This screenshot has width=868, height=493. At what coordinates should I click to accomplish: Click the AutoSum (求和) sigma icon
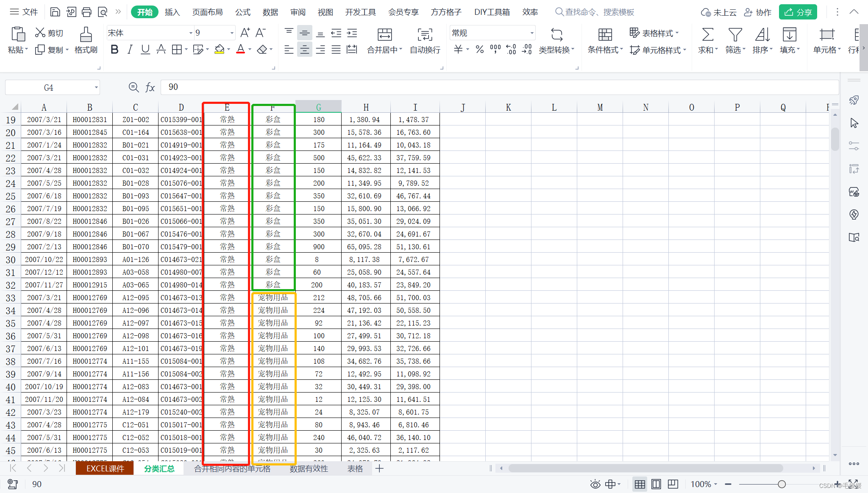pos(707,35)
